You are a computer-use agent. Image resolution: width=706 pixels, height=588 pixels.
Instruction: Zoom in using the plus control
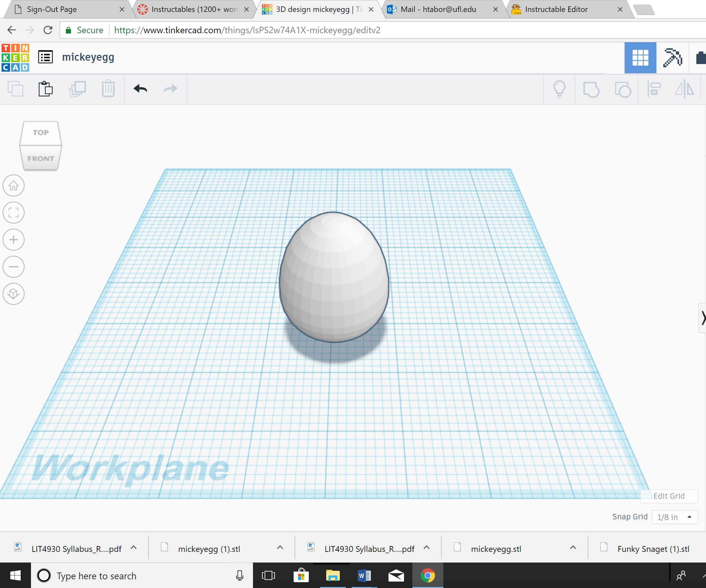13,240
